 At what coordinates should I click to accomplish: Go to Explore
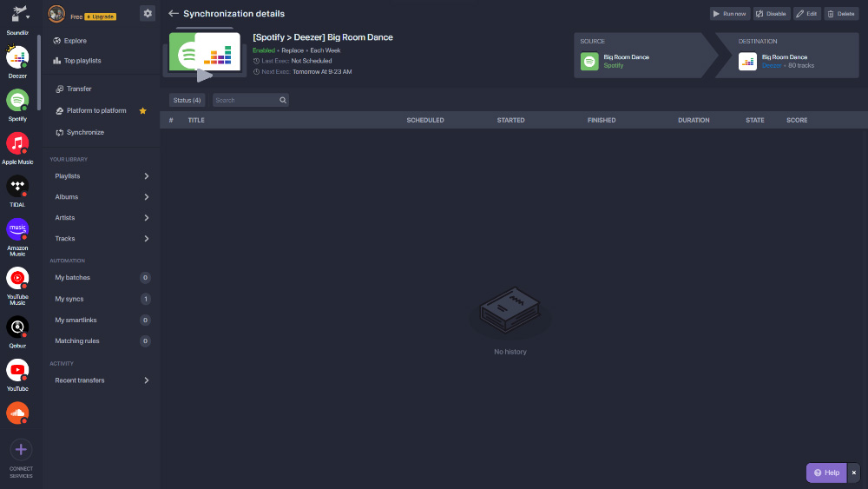pyautogui.click(x=69, y=41)
